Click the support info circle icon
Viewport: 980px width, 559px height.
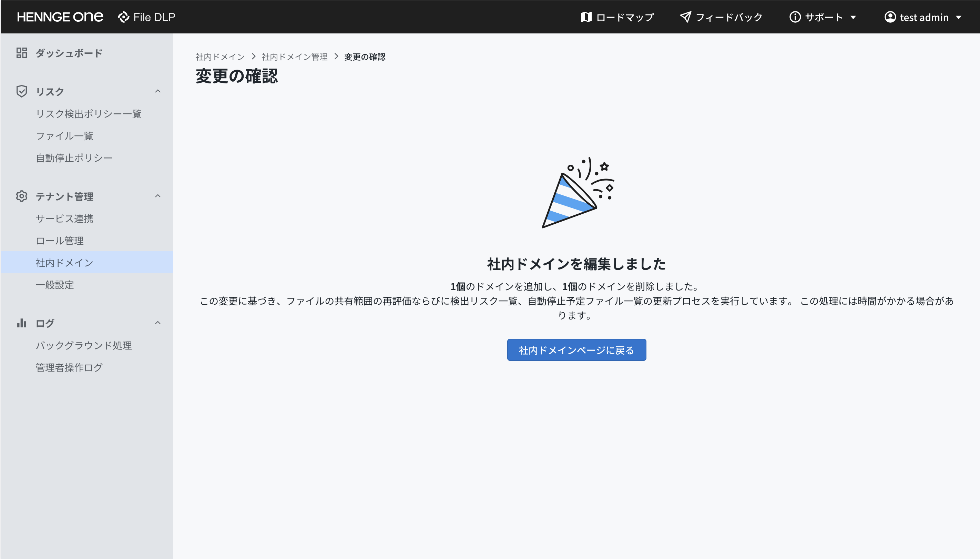click(795, 17)
